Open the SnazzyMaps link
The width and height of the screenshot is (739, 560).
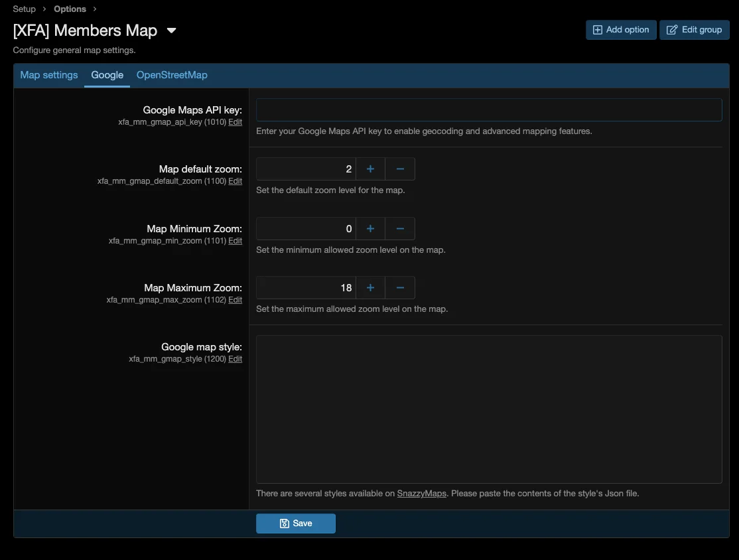coord(421,494)
